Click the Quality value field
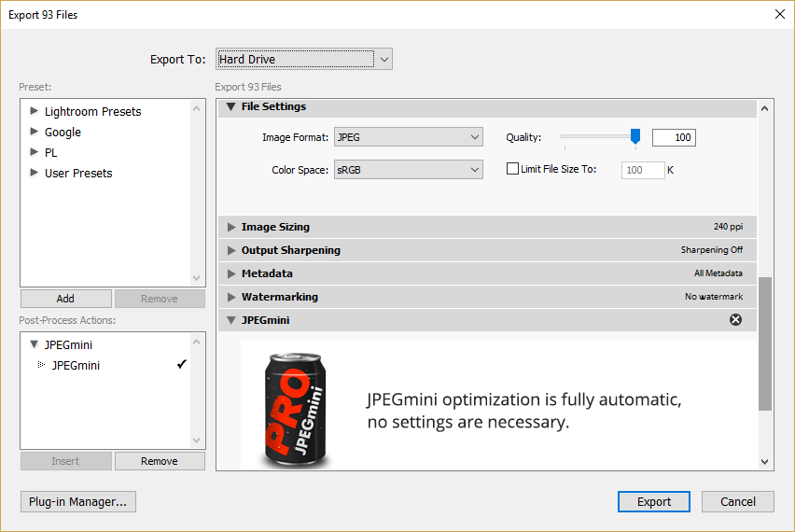The width and height of the screenshot is (795, 532). pyautogui.click(x=674, y=137)
